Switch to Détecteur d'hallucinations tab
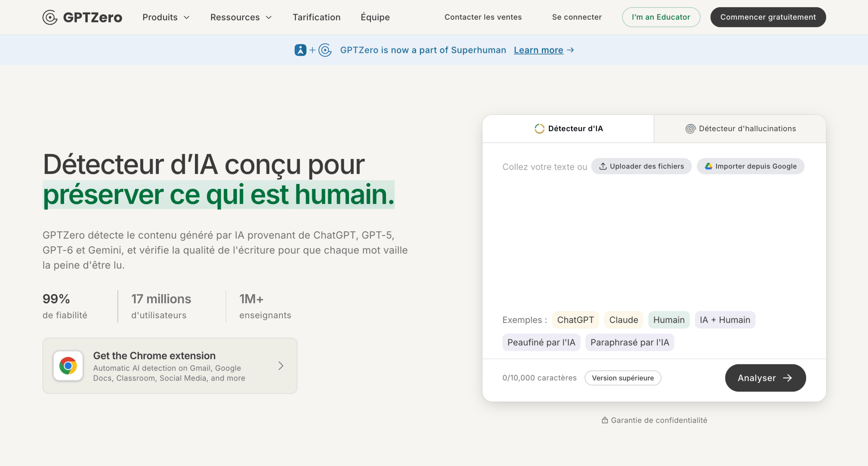This screenshot has width=868, height=466. (x=740, y=129)
